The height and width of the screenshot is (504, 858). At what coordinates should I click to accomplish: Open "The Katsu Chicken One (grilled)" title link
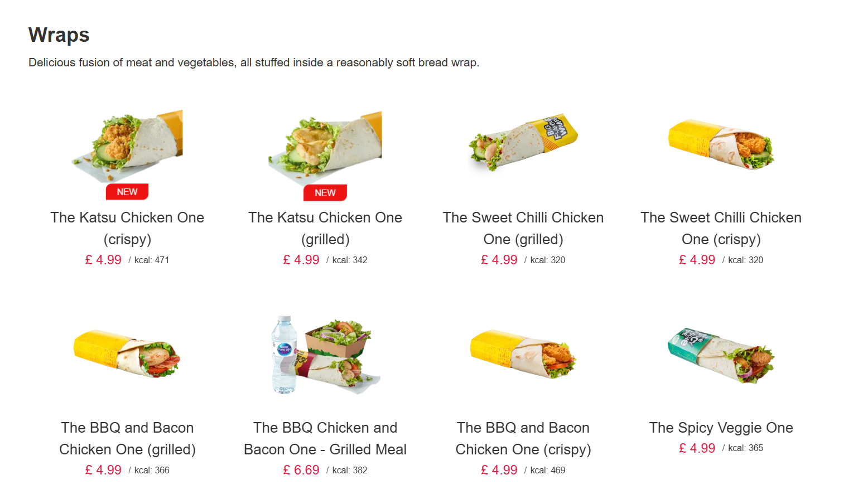[x=325, y=228]
